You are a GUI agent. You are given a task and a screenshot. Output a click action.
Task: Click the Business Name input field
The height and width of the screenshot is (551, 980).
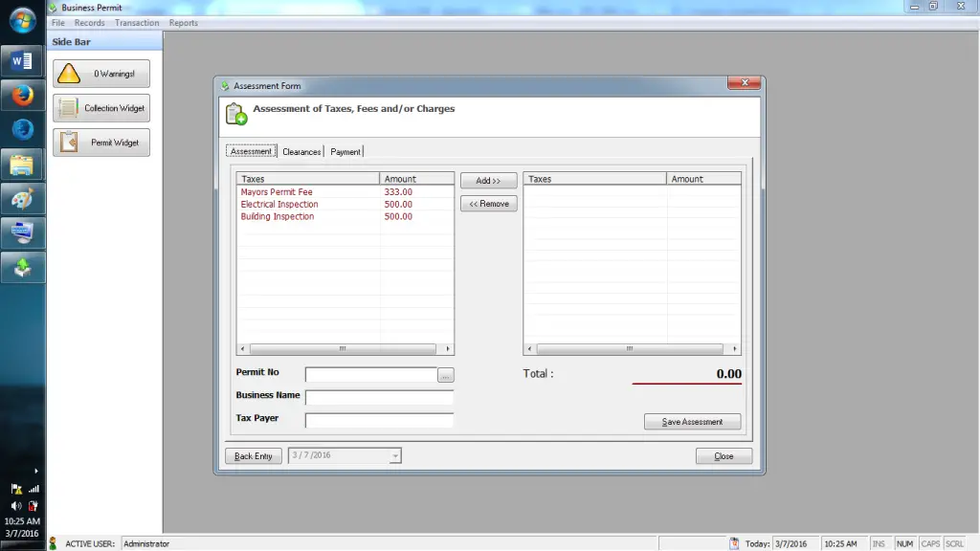(379, 397)
